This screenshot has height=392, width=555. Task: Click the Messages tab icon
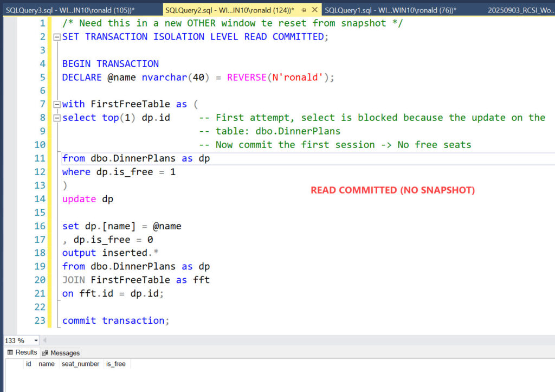[x=45, y=353]
